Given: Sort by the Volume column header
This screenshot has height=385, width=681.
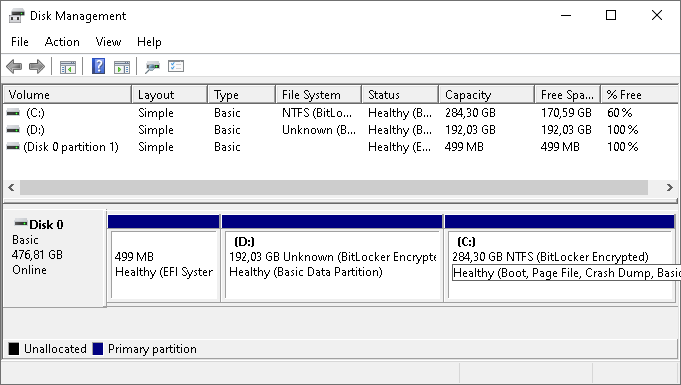Looking at the screenshot, I should [x=67, y=95].
